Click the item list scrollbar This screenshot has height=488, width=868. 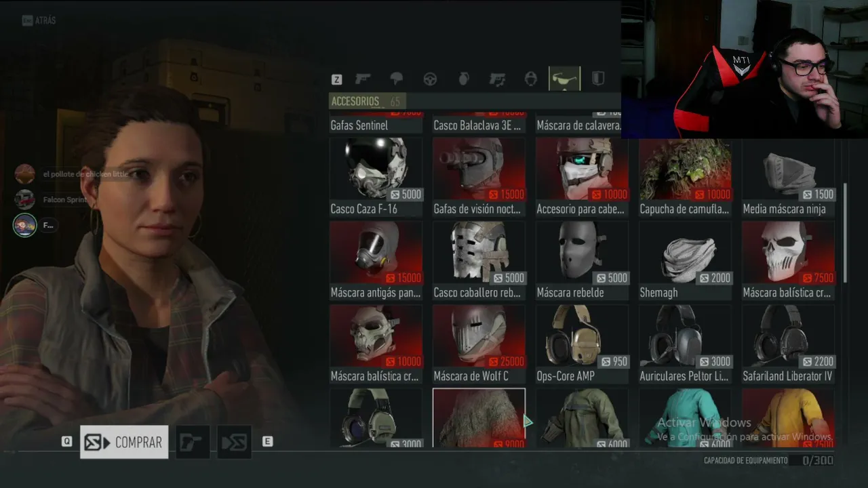(x=845, y=234)
